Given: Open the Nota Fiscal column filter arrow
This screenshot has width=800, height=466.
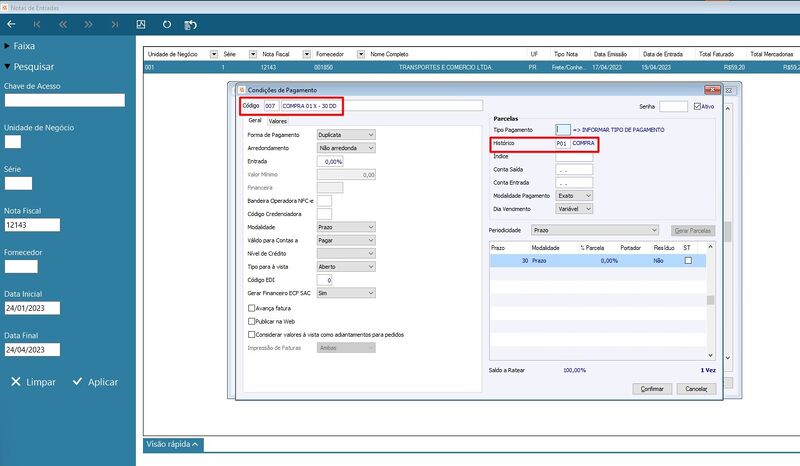Looking at the screenshot, I should coord(307,54).
